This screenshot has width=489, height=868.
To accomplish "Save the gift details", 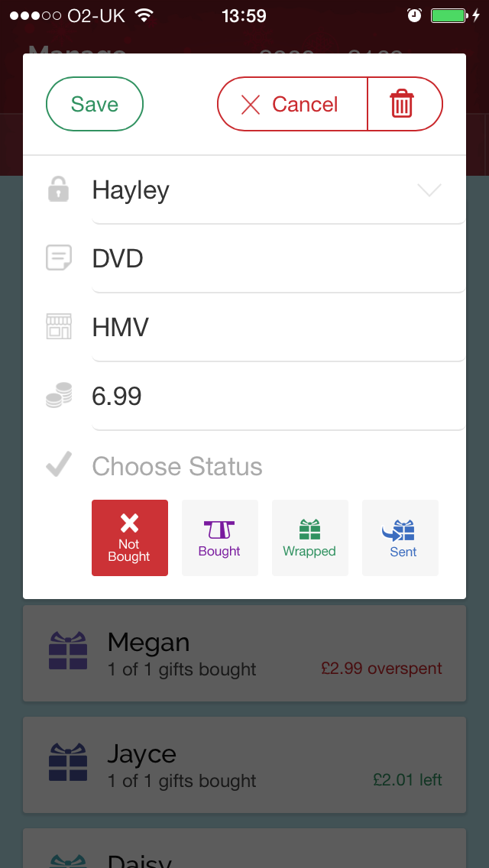I will [x=95, y=103].
